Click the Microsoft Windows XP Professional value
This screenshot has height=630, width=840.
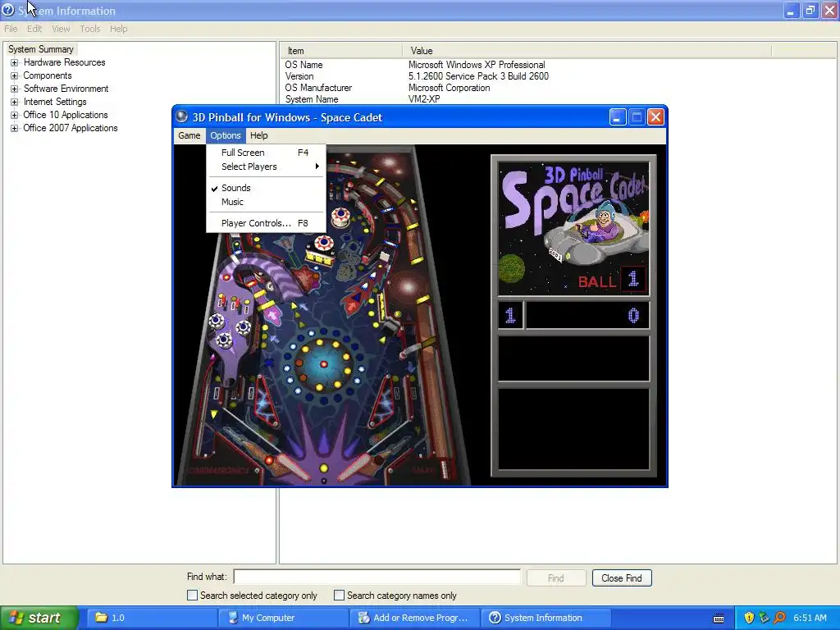(x=477, y=65)
